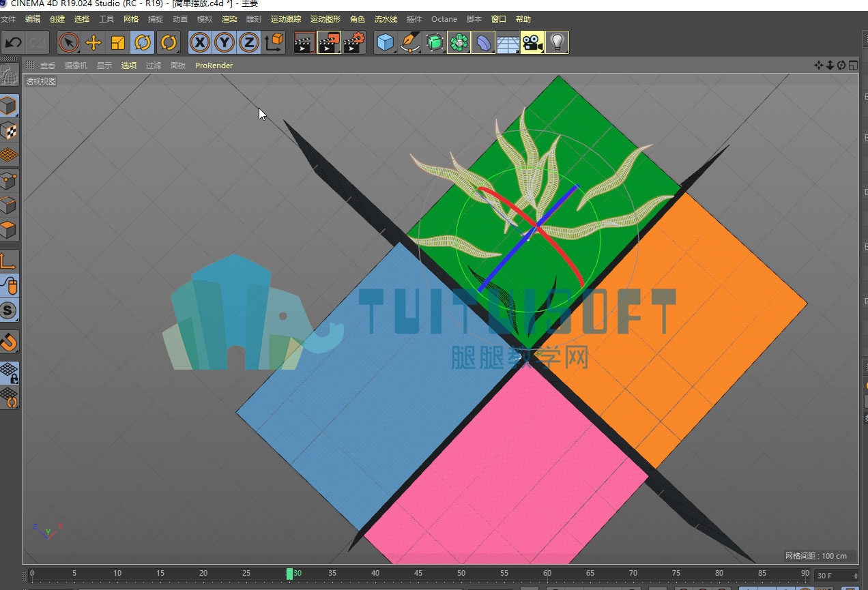Viewport: 868px width, 590px height.
Task: Activate the Rotate tool
Action: (x=143, y=43)
